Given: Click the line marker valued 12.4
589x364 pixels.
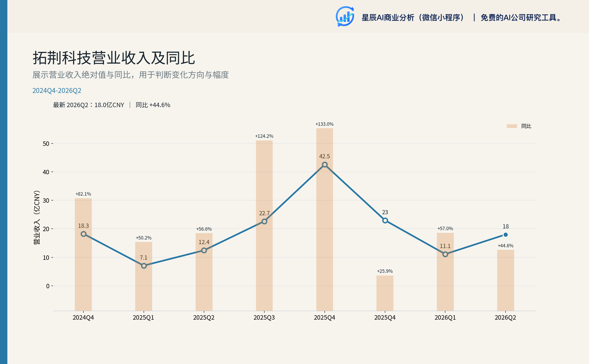Looking at the screenshot, I should point(204,250).
